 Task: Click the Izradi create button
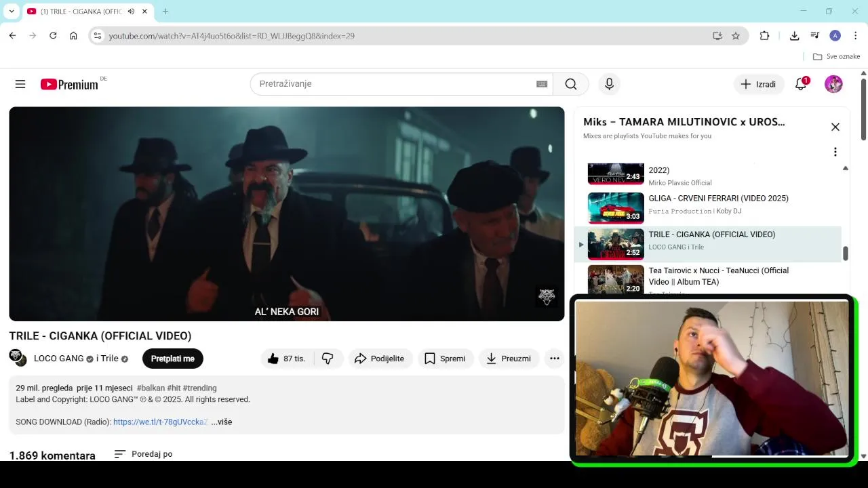(x=758, y=84)
